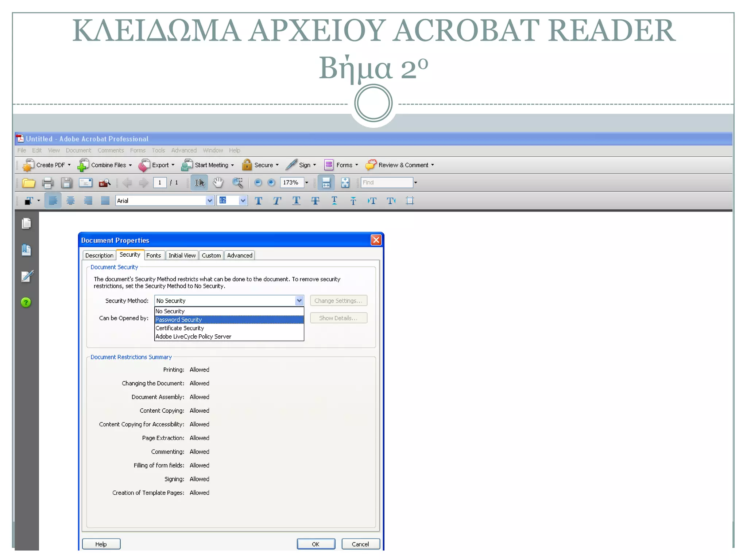Open the font size 12 dropdown
This screenshot has height=560, width=747.
pos(243,201)
